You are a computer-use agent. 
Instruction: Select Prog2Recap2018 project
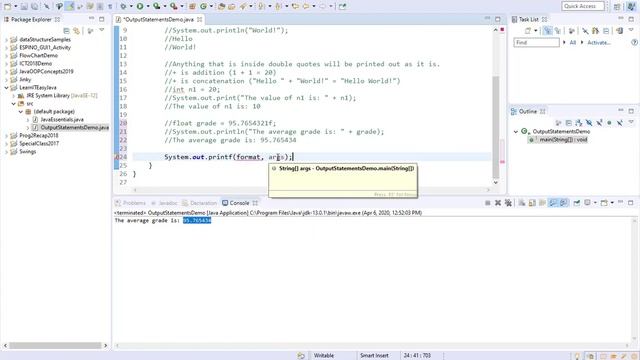39,136
